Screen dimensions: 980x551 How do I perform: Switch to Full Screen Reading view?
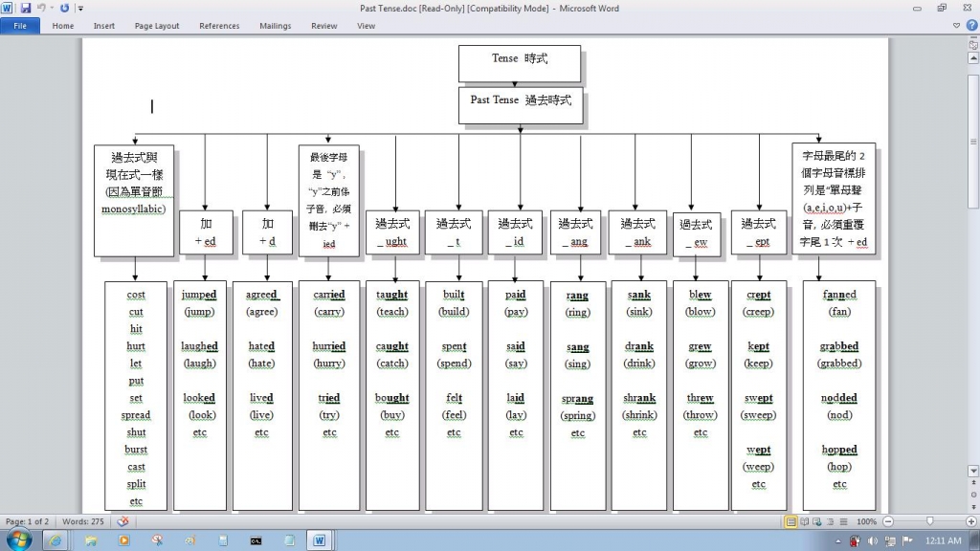804,521
